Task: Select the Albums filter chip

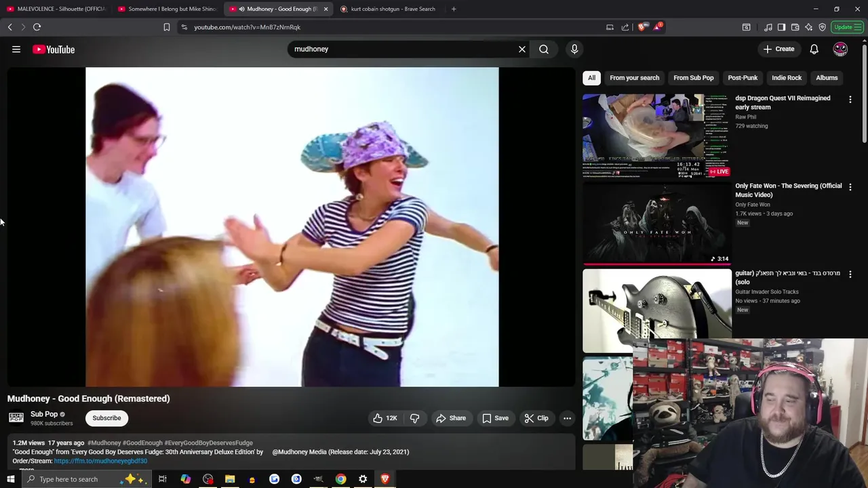Action: point(827,78)
